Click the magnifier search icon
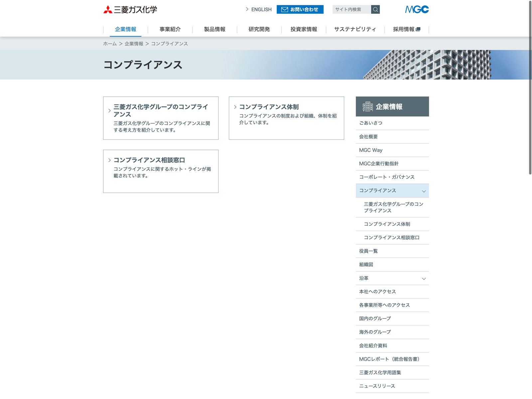Image resolution: width=532 pixels, height=399 pixels. 375,9
